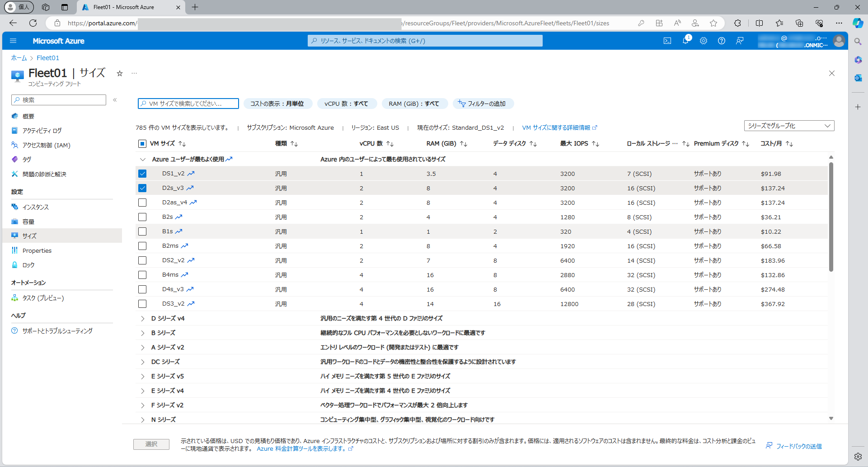The height and width of the screenshot is (467, 868).
Task: Open browser extensions icon
Action: [x=737, y=23]
